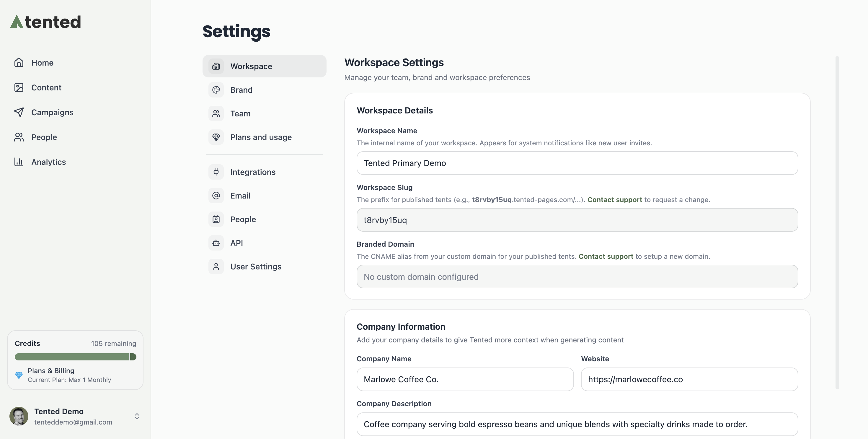The height and width of the screenshot is (439, 868).
Task: Click the '105 remaining' credits text
Action: [114, 343]
